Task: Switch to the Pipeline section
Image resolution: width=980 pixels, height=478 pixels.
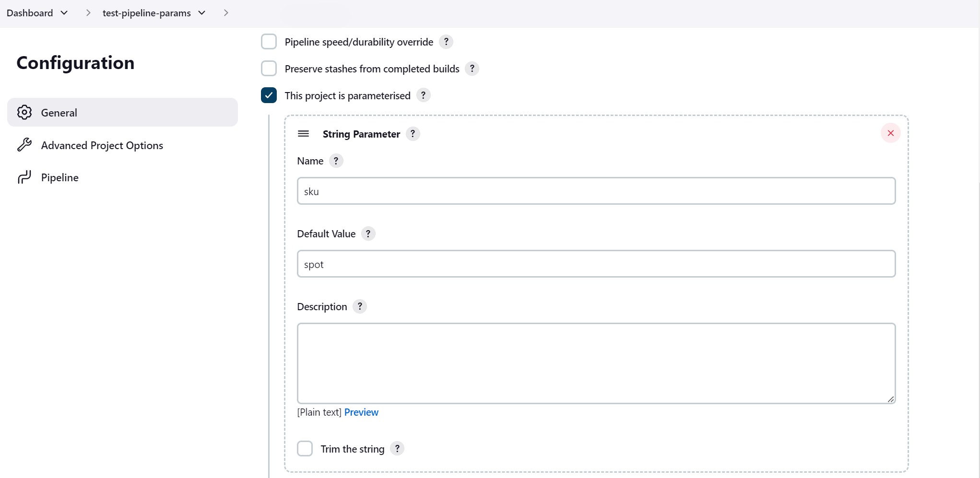Action: point(59,176)
